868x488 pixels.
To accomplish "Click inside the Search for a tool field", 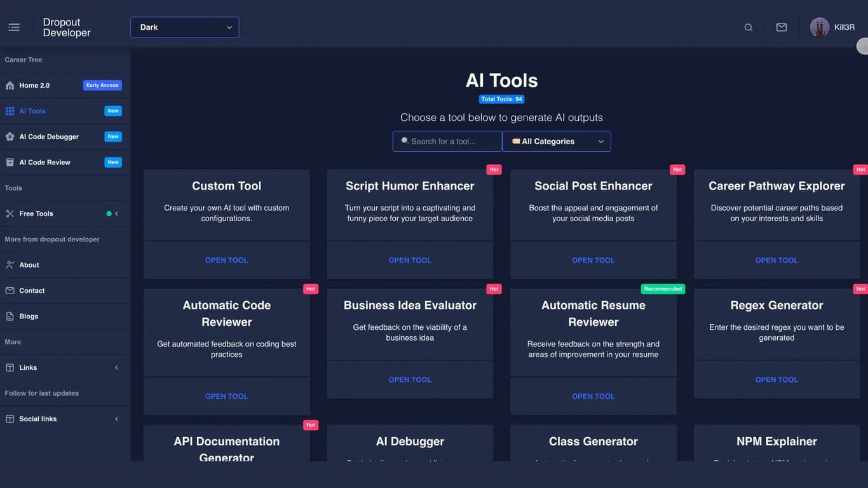I will (x=447, y=141).
